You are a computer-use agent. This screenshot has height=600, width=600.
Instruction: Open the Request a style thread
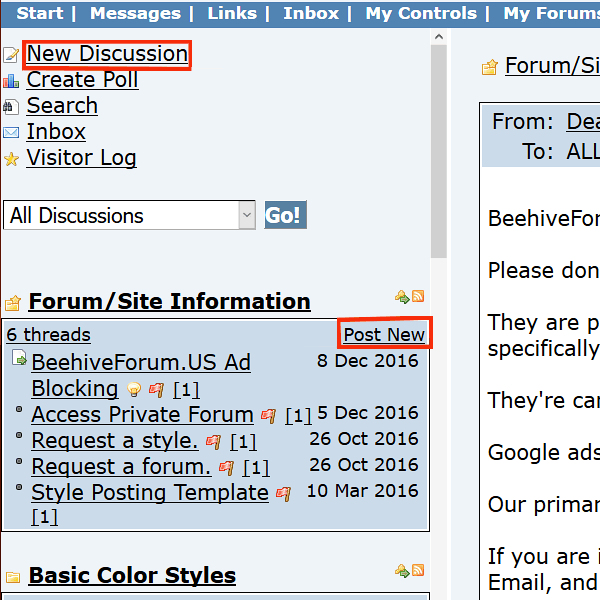pyautogui.click(x=115, y=440)
